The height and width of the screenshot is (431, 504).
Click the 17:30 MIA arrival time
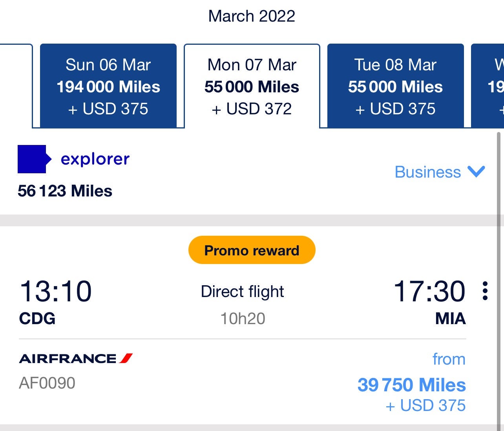click(431, 292)
